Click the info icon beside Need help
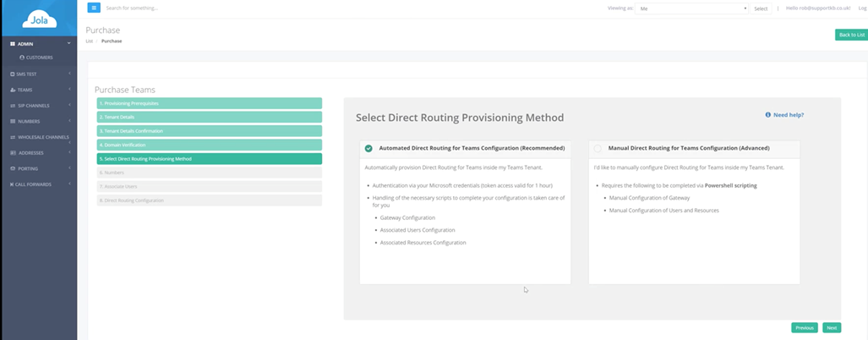The height and width of the screenshot is (340, 868). pyautogui.click(x=767, y=115)
